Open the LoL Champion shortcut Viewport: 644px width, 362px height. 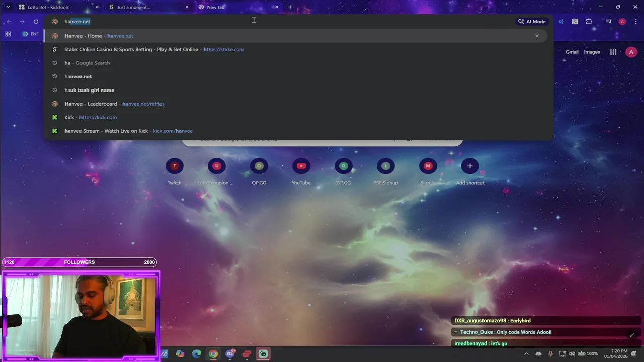coord(217,171)
